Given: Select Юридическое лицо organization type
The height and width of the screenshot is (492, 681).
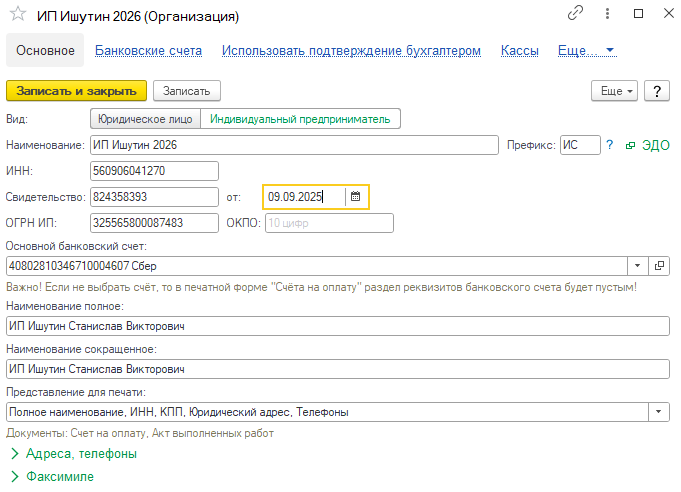Looking at the screenshot, I should [x=145, y=118].
